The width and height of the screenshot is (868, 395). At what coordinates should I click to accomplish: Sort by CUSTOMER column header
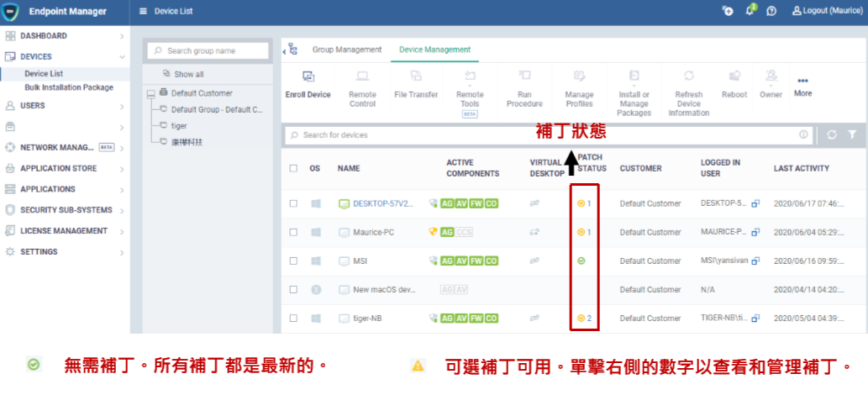click(x=640, y=168)
